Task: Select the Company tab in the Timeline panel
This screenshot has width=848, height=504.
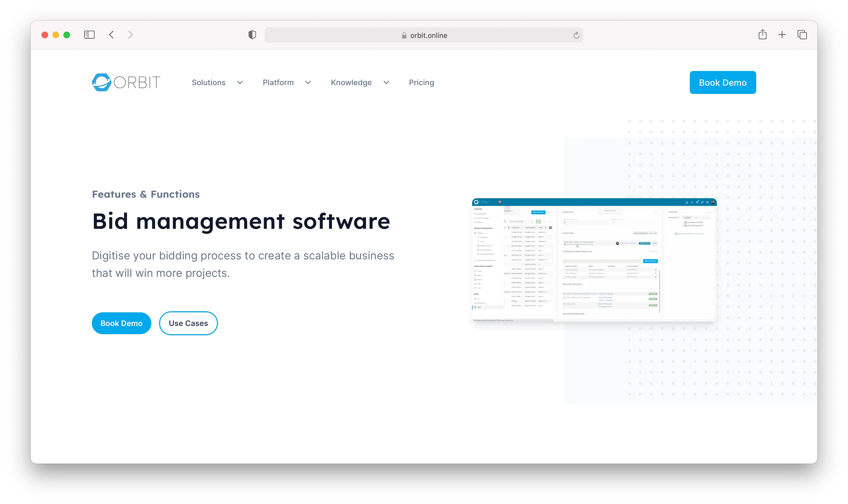Action: (687, 218)
